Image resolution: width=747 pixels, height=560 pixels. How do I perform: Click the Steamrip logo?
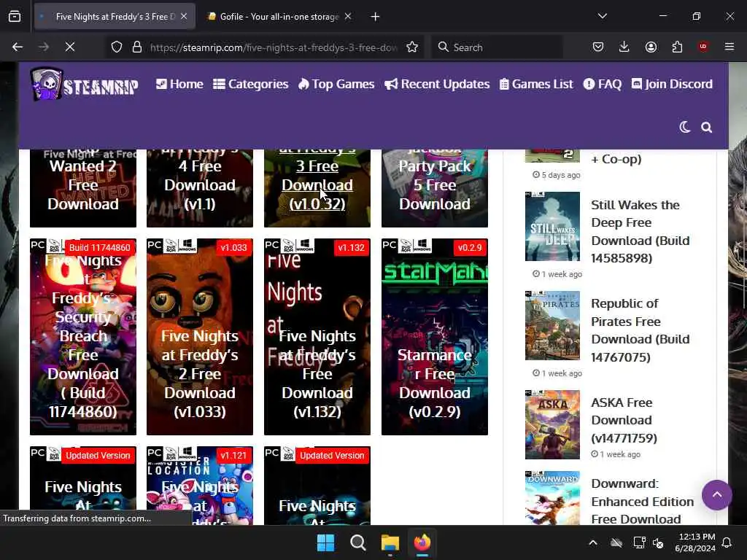click(x=85, y=85)
